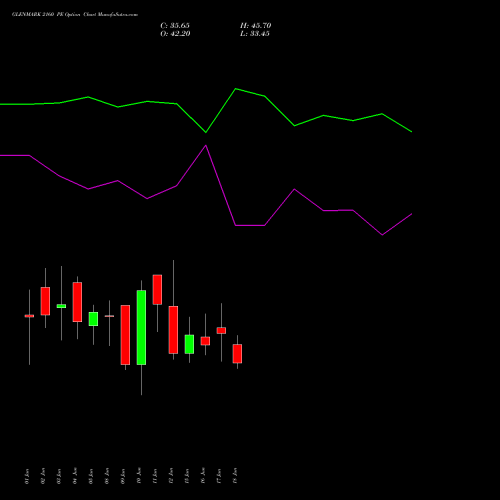
Task: Click the 03 Jan date axis label
Action: [x=59, y=476]
